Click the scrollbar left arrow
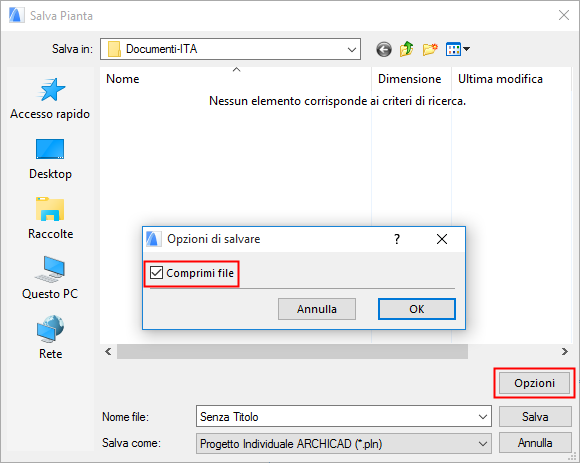The height and width of the screenshot is (463, 580). pyautogui.click(x=108, y=351)
